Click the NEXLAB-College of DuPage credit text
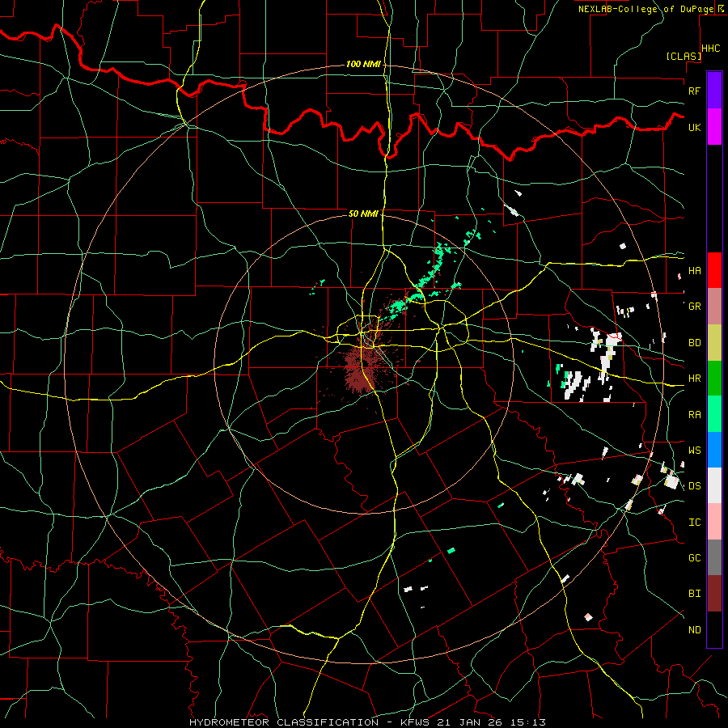 [647, 9]
